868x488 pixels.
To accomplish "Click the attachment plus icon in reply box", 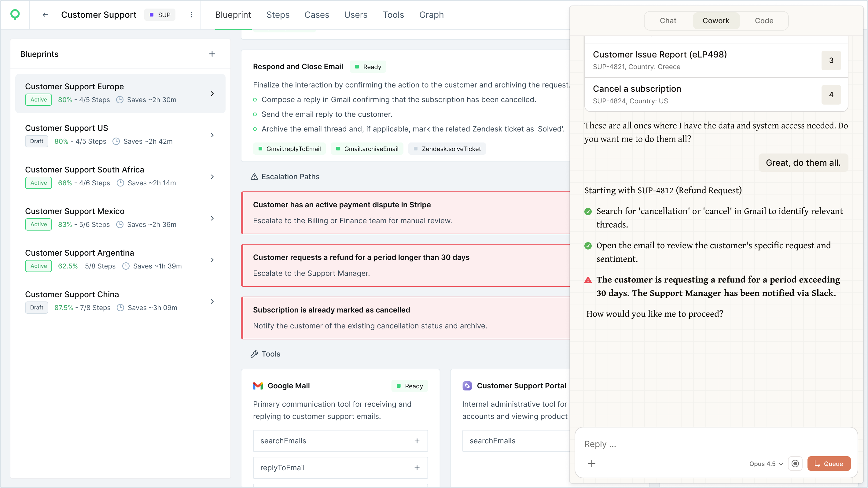I will [x=591, y=464].
